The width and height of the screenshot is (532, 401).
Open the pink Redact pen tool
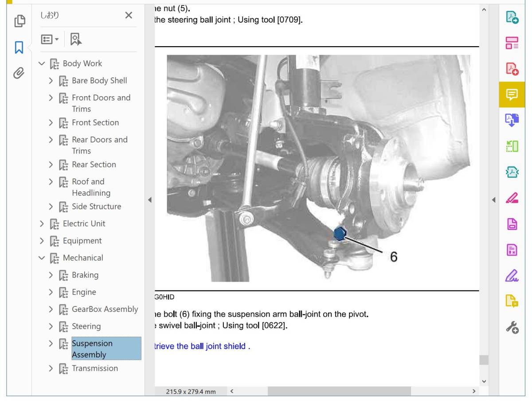click(512, 198)
